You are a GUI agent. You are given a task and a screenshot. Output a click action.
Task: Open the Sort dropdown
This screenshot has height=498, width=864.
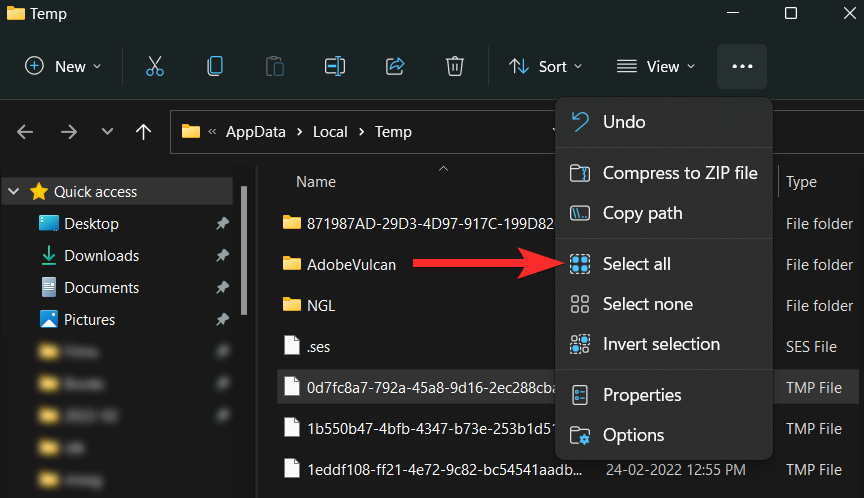pyautogui.click(x=545, y=67)
